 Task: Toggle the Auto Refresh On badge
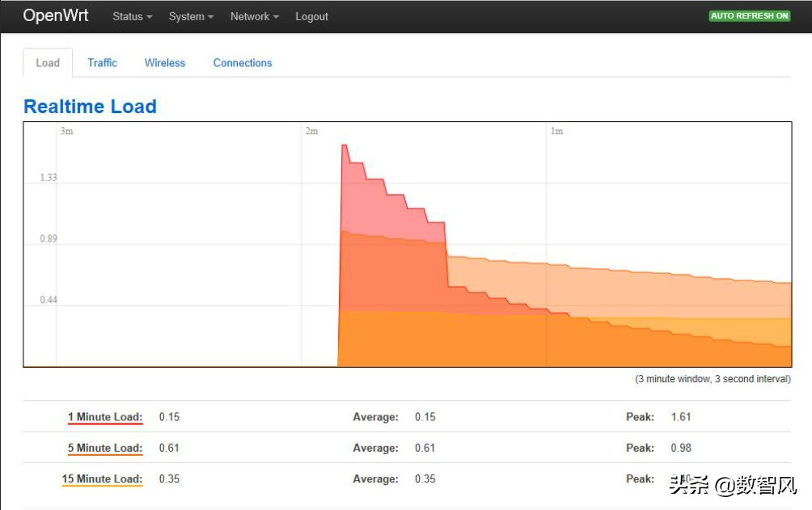tap(750, 15)
